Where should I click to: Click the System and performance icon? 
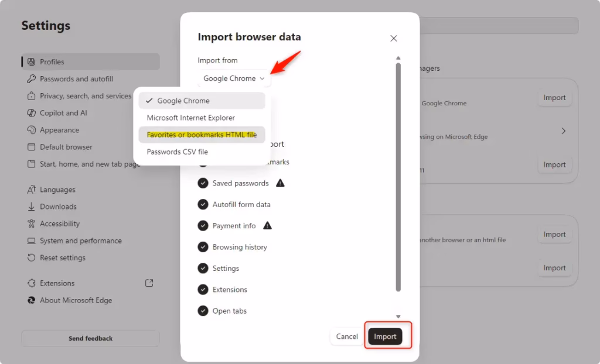pos(32,241)
